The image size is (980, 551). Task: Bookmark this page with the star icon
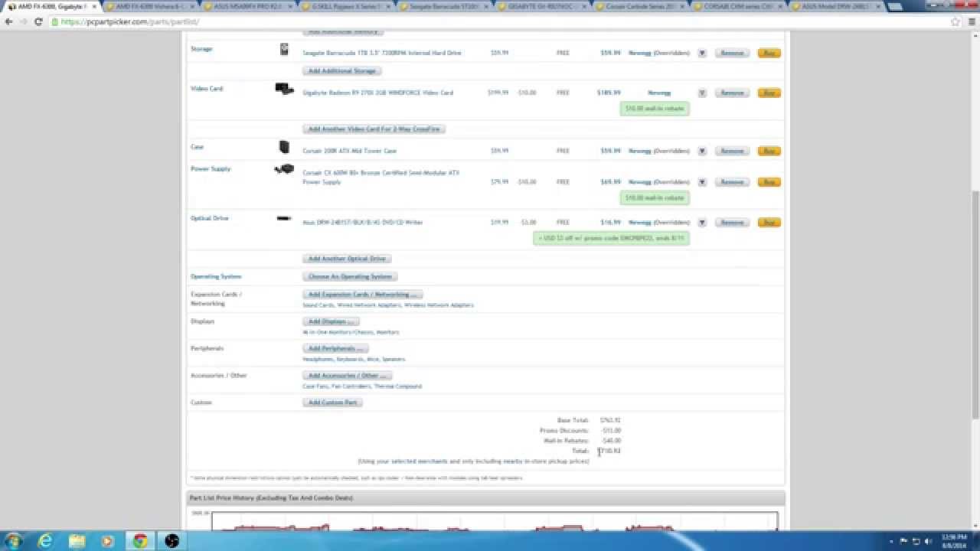955,21
